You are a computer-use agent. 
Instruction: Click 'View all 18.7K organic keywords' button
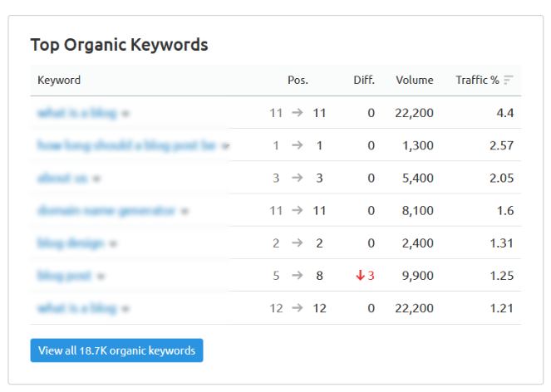[116, 350]
